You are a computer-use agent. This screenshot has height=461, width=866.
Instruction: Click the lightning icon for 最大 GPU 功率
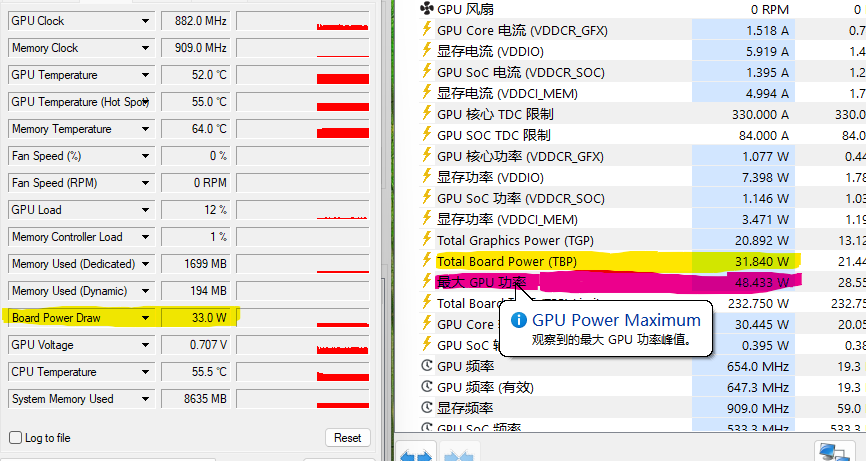[426, 281]
